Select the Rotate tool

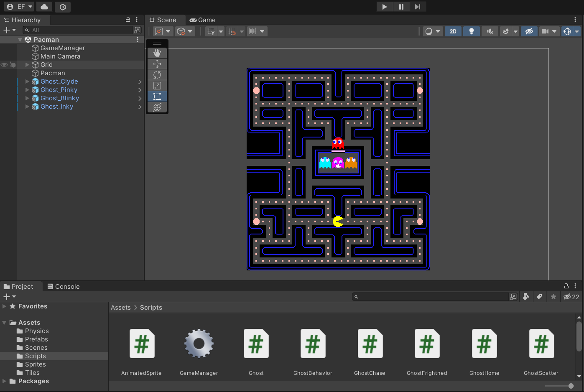(x=157, y=74)
